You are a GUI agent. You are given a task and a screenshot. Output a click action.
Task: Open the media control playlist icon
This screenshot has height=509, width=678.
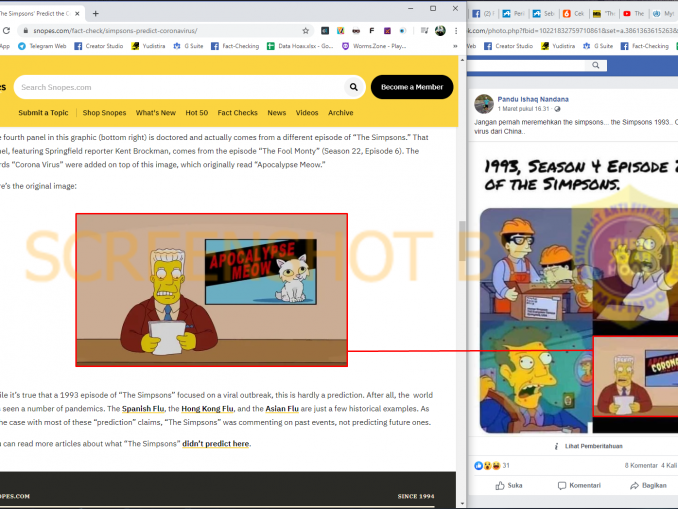click(x=425, y=31)
